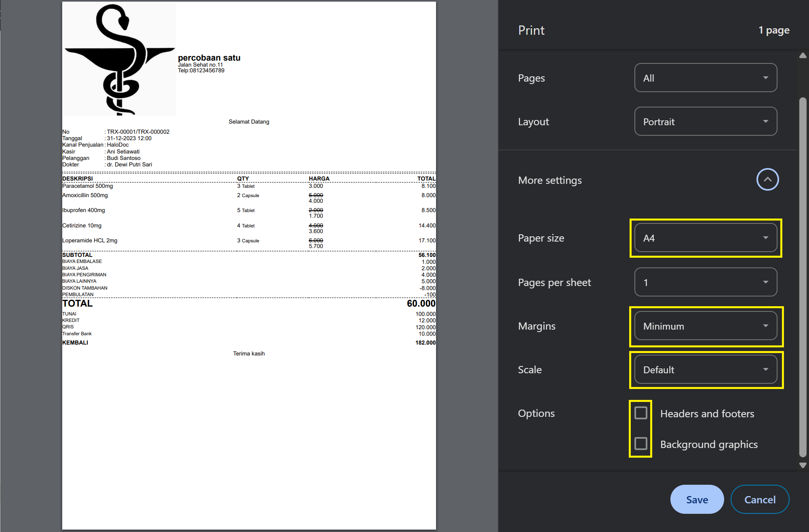Click the TOTAL amount 60.000
Viewport: 809px width, 532px height.
[x=421, y=303]
